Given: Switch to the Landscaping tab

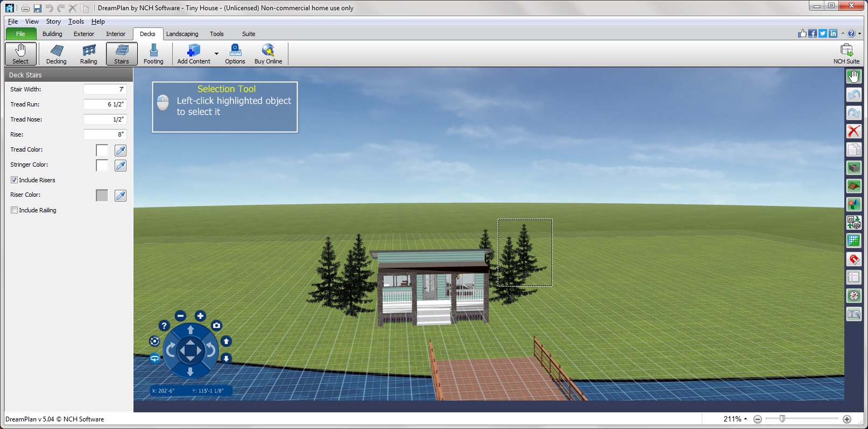Looking at the screenshot, I should tap(182, 34).
